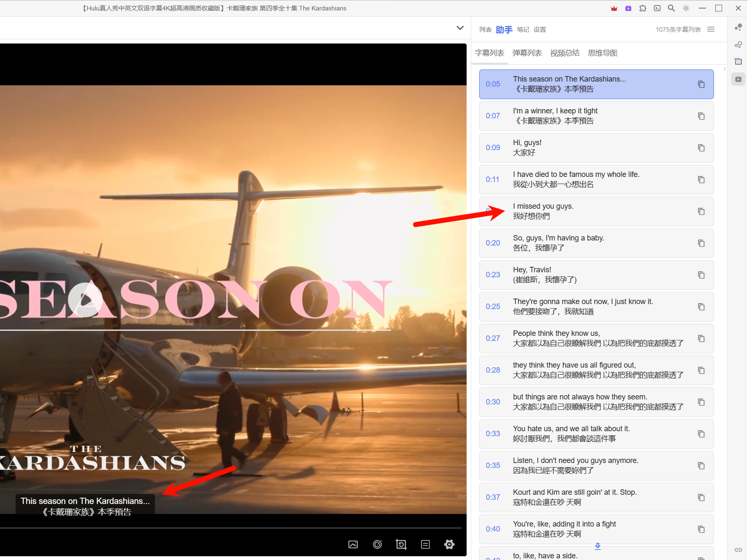
Task: Select subtitle text 'Hey, Travis!'
Action: pyautogui.click(x=532, y=270)
